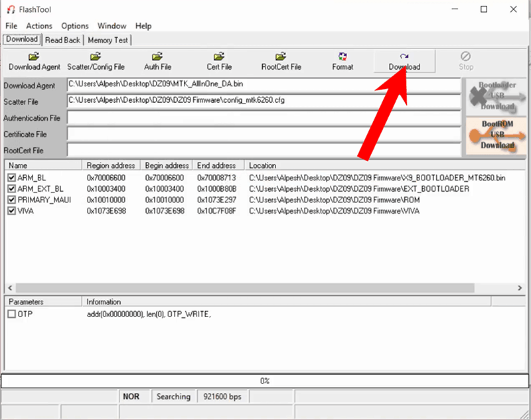Click the End address 0x1073E297 cell
531x420 pixels.
217,200
